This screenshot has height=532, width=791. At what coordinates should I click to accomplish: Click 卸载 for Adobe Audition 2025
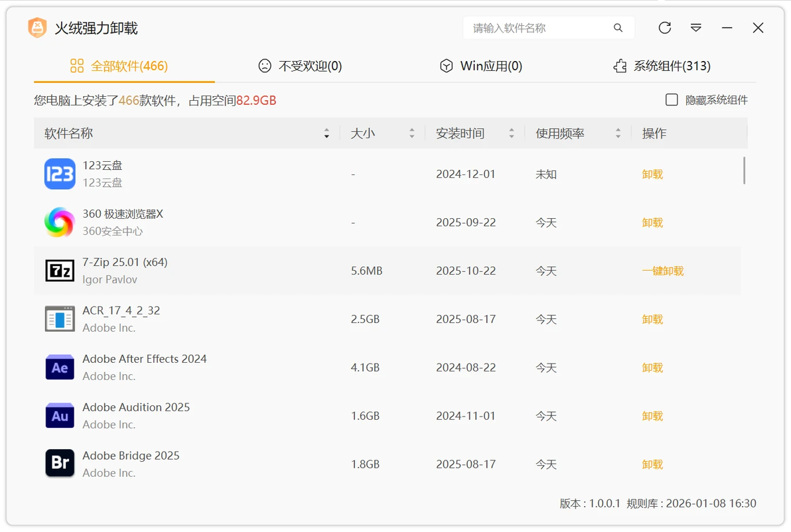[652, 416]
